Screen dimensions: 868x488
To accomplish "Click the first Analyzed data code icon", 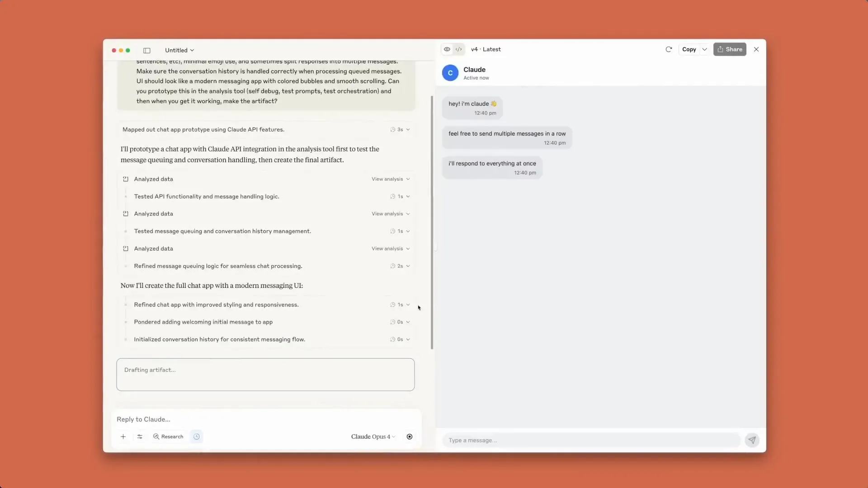I will tap(126, 179).
